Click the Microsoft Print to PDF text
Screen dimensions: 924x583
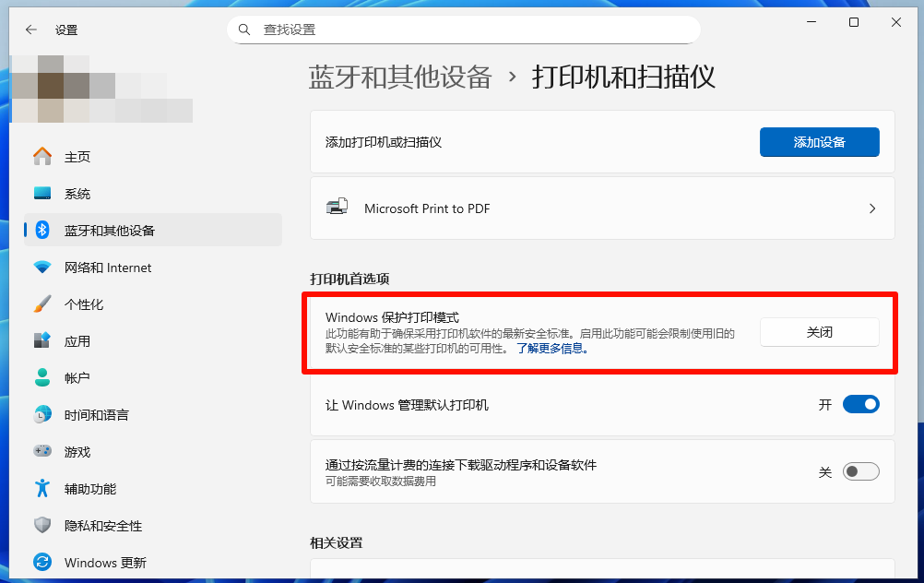427,208
